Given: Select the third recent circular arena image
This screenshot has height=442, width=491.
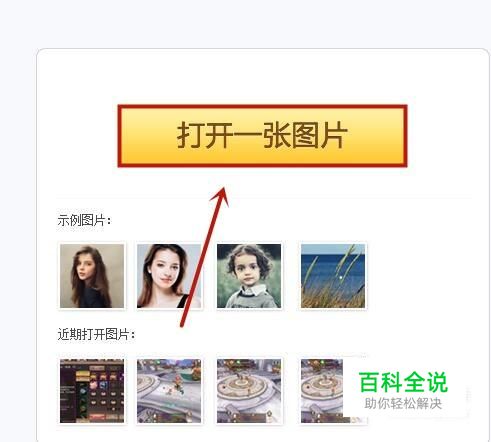Looking at the screenshot, I should click(x=249, y=391).
